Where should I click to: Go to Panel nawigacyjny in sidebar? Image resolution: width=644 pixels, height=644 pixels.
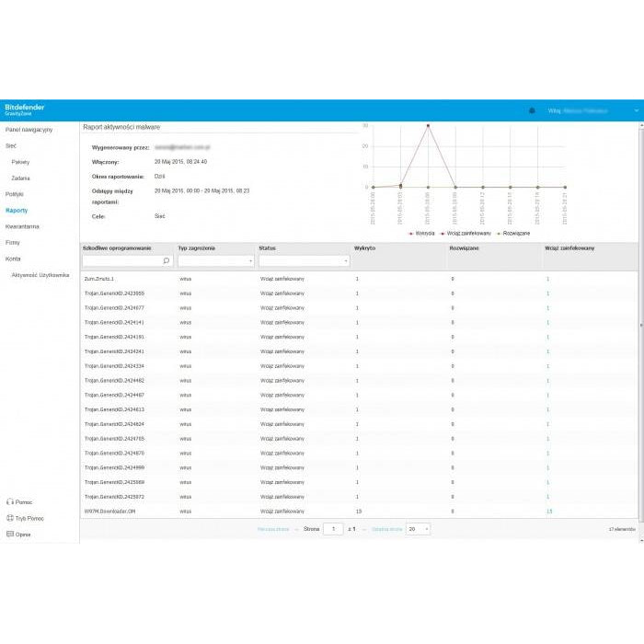[x=28, y=131]
